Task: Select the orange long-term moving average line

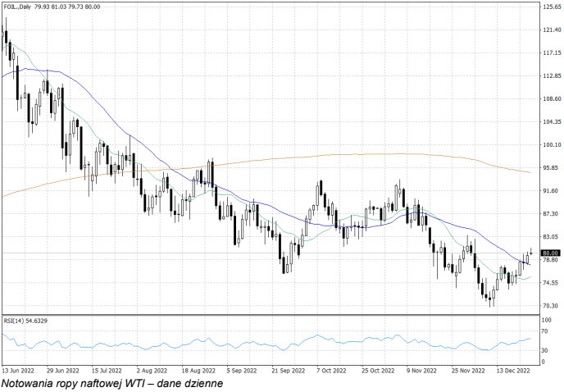Action: point(328,154)
